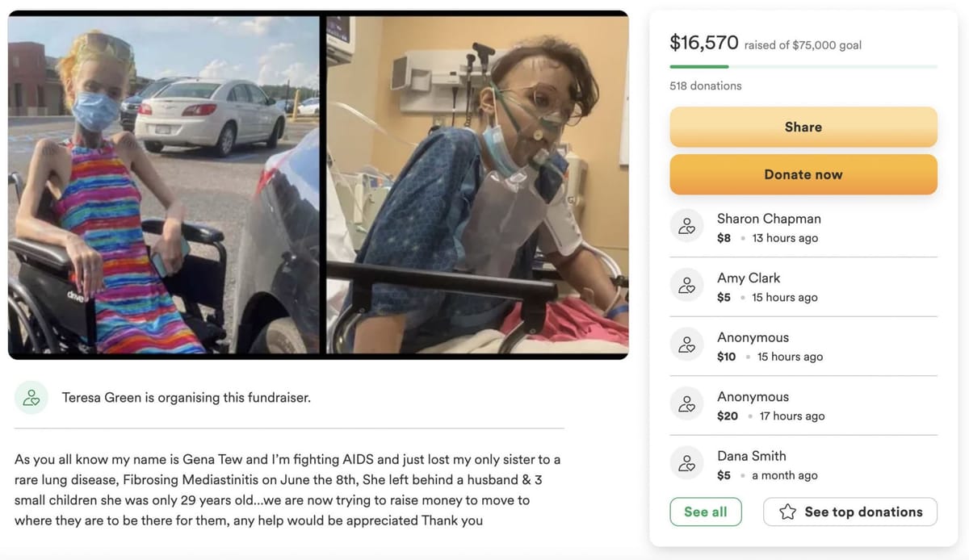Click the Share button

point(803,127)
